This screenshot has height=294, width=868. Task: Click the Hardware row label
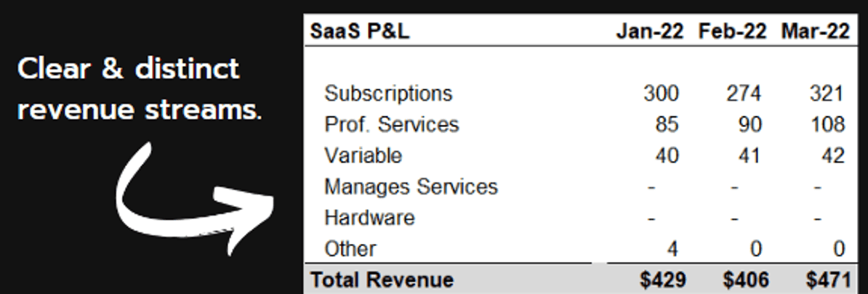point(369,217)
